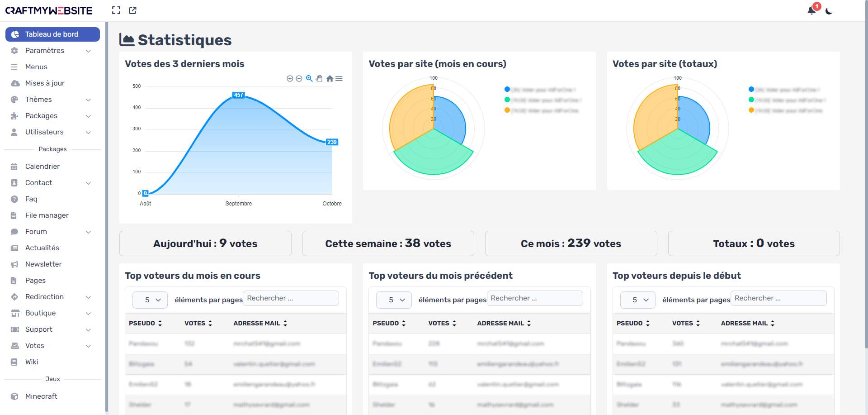Screen dimensions: 868x415
Task: Expand Boutique submenu chevron
Action: tap(89, 314)
